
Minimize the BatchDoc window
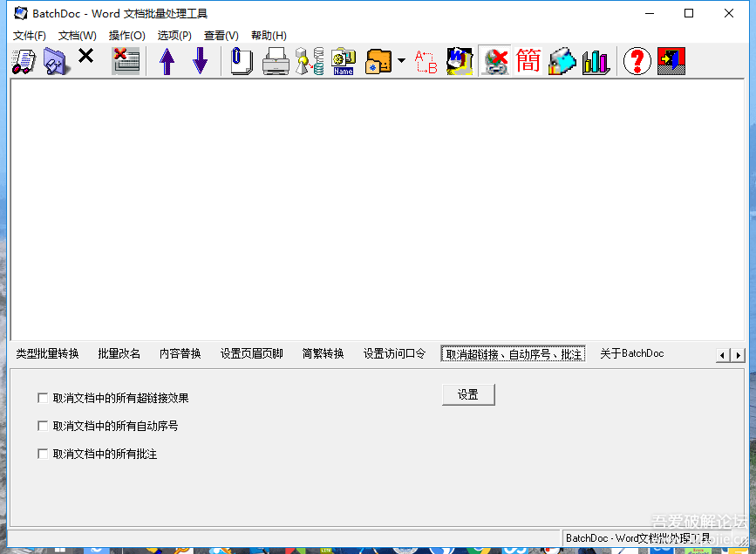pyautogui.click(x=650, y=13)
